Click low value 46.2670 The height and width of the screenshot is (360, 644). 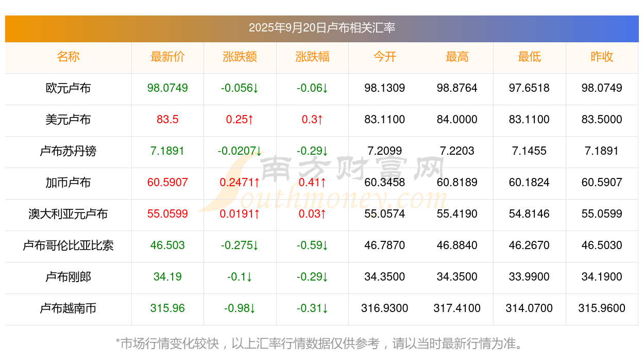click(530, 246)
